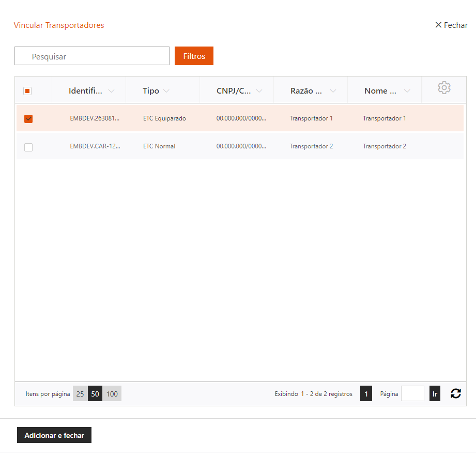
Task: Go to page 1 in pagination
Action: (366, 394)
